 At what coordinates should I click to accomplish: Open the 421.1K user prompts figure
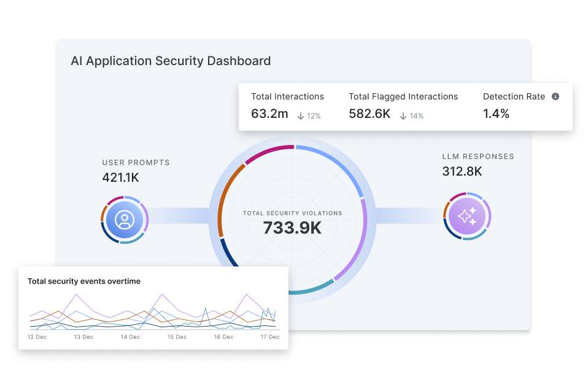122,177
